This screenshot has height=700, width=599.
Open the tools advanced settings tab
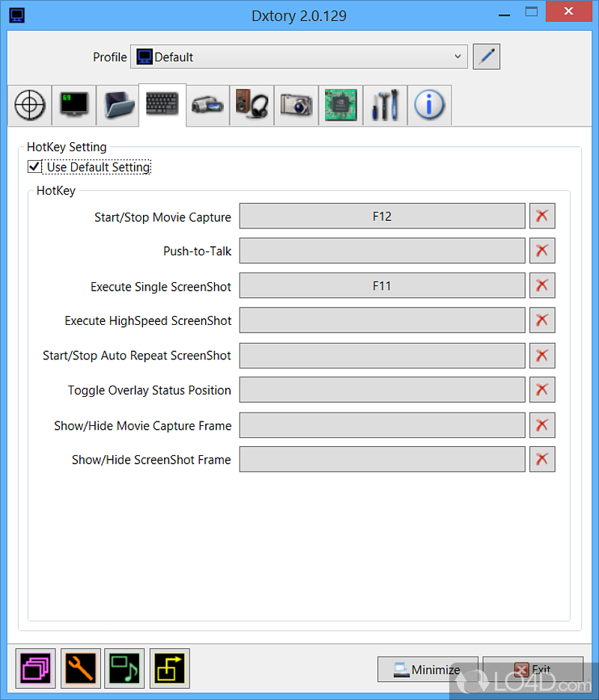(385, 106)
